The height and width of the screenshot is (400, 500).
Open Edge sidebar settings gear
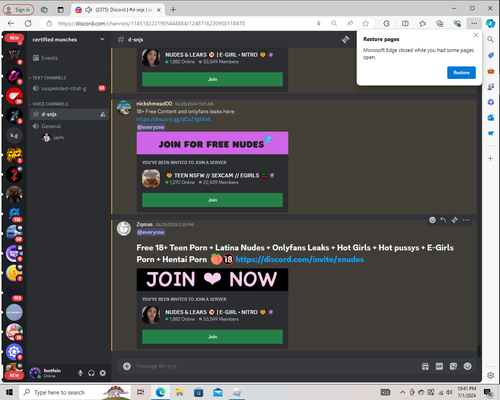click(x=490, y=375)
